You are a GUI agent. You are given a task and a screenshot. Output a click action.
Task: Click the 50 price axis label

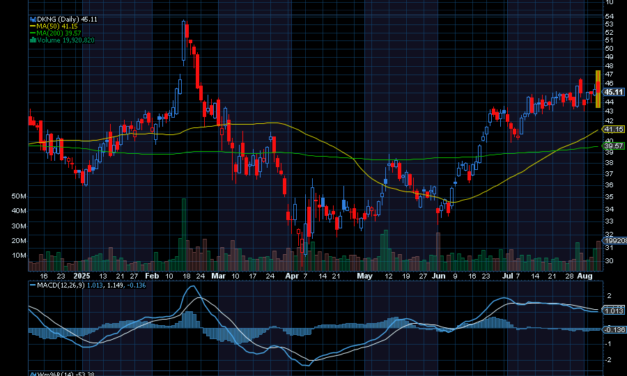[x=609, y=48]
